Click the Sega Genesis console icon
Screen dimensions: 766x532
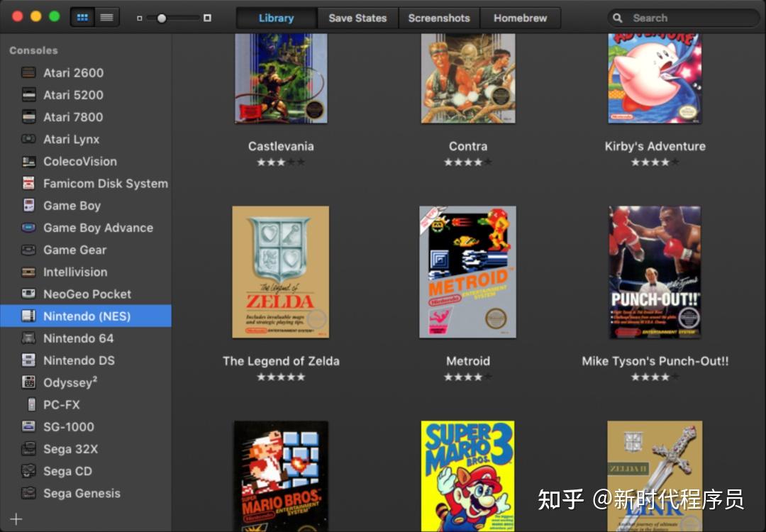tap(29, 493)
